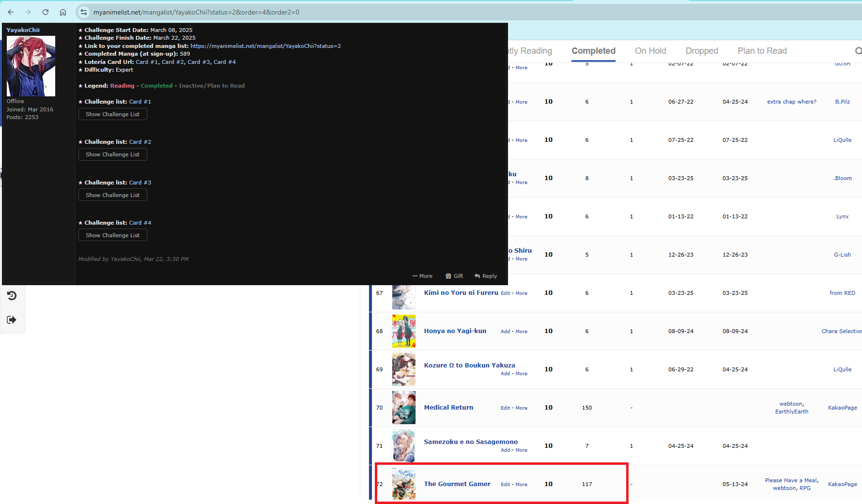The height and width of the screenshot is (504, 862).
Task: Click the G-Lish magazine link
Action: 843,255
